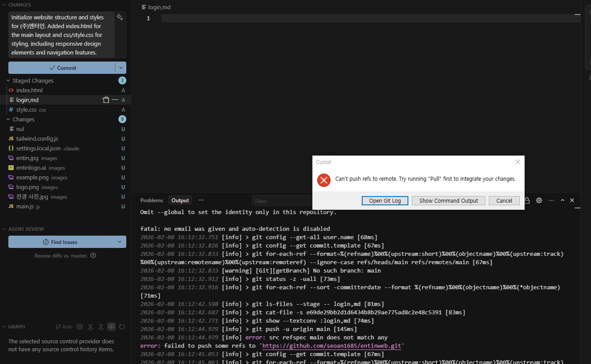Click the Publish cloud-upload icon in Graph
The height and width of the screenshot is (364, 591).
click(x=111, y=327)
